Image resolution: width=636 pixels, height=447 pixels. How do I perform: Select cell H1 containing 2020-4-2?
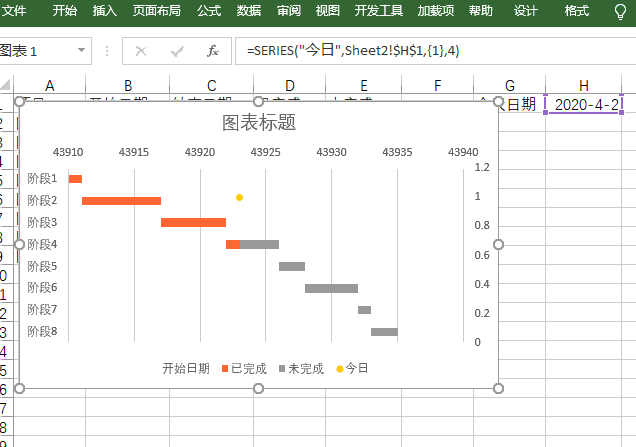coord(583,104)
